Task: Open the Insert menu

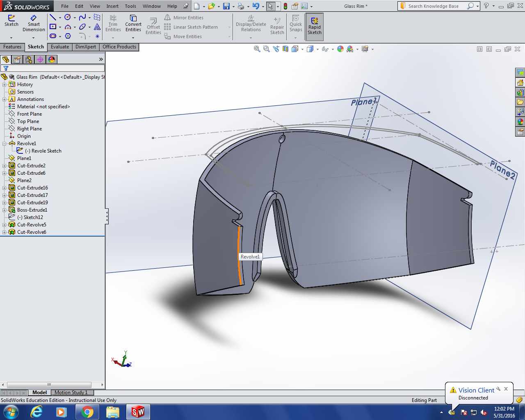Action: tap(112, 6)
